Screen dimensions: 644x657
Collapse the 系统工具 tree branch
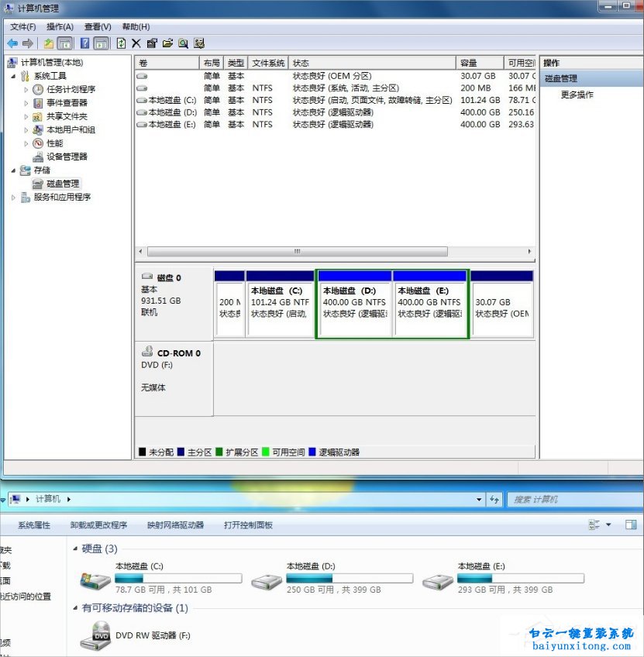coord(12,75)
